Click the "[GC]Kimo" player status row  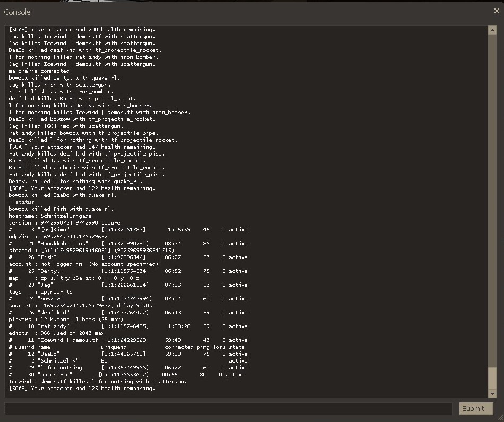(x=127, y=230)
